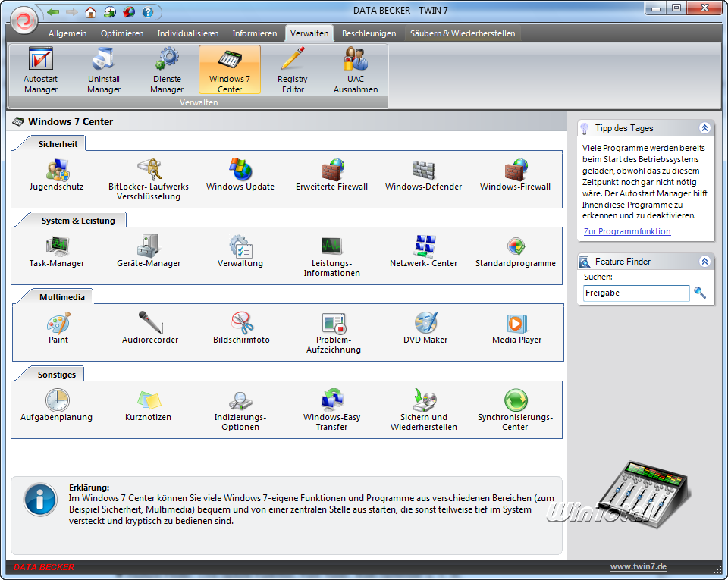Launch BitLocker-Laufwerks Verschlüsselung
Viewport: 728px width, 580px height.
pos(149,180)
